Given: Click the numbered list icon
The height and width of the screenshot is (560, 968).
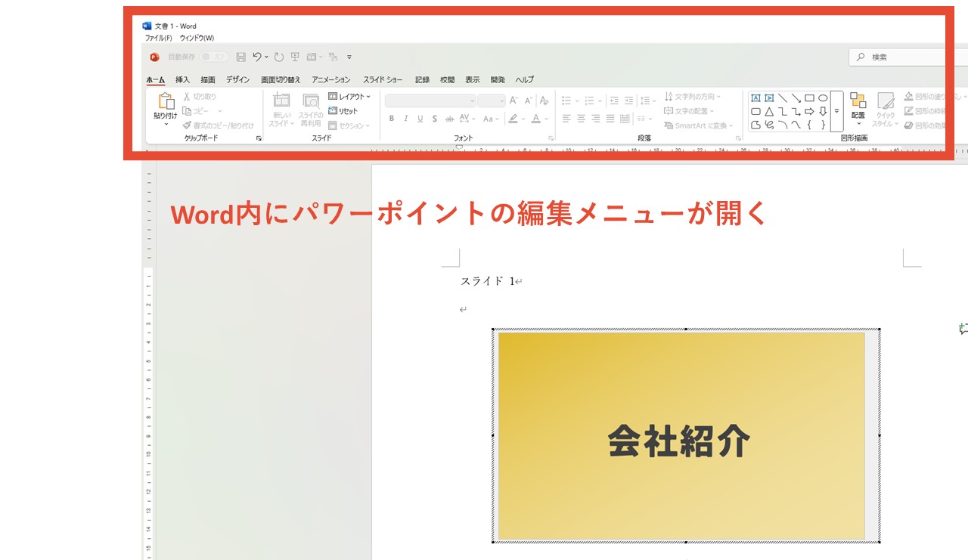Looking at the screenshot, I should pyautogui.click(x=590, y=101).
